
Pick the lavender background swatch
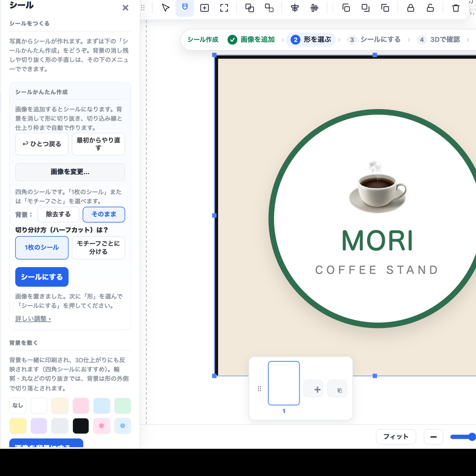(39, 426)
